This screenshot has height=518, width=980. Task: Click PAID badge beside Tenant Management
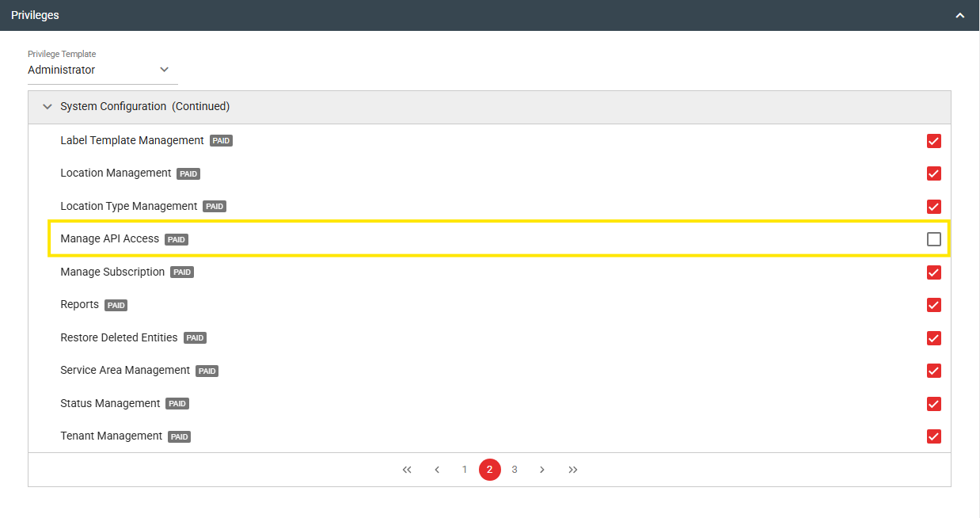tap(180, 436)
